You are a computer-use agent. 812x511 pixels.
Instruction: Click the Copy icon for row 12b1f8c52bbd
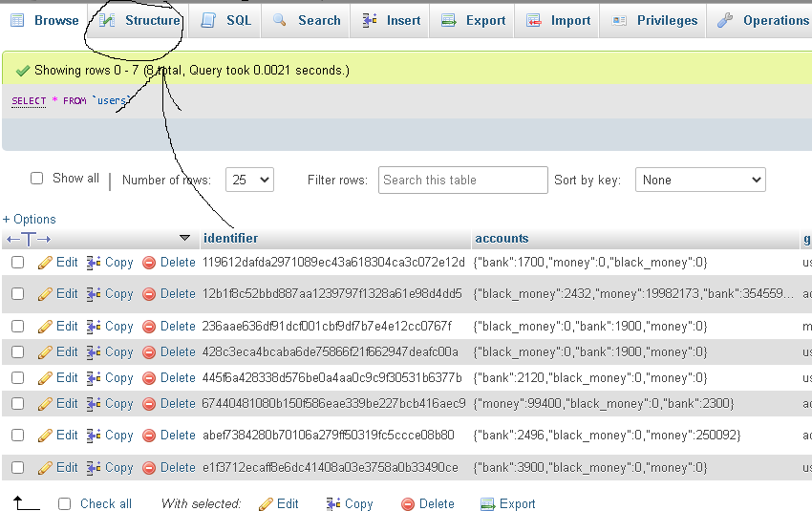click(x=94, y=294)
